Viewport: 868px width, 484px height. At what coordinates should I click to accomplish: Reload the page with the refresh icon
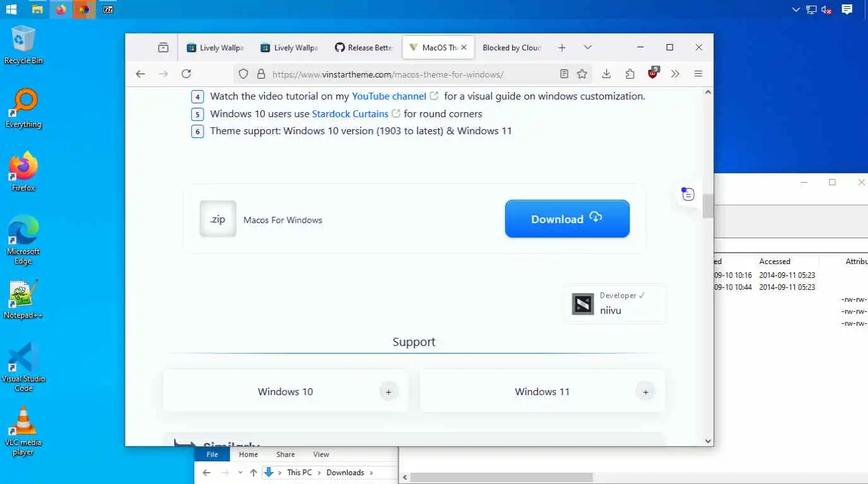[x=186, y=74]
